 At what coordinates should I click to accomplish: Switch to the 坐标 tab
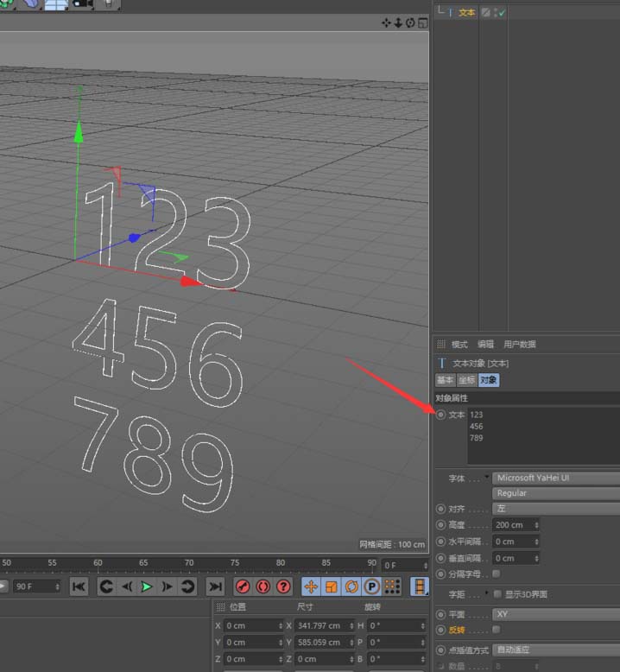pyautogui.click(x=466, y=380)
